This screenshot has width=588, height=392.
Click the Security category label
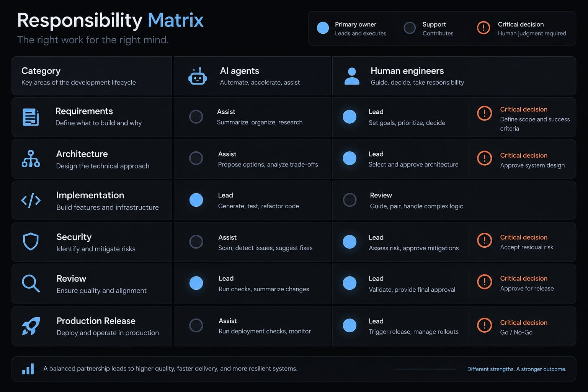coord(74,237)
